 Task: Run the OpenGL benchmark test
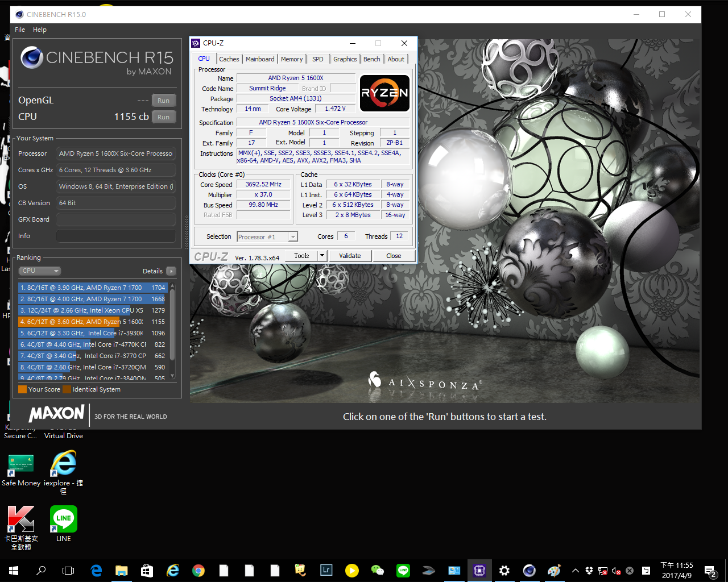tap(164, 101)
